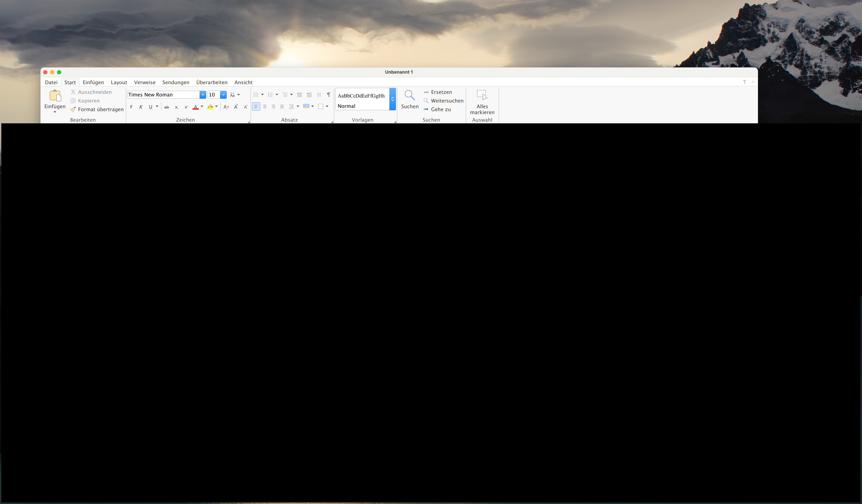The image size is (862, 504).
Task: Switch to the Ansicht tab
Action: coord(243,82)
